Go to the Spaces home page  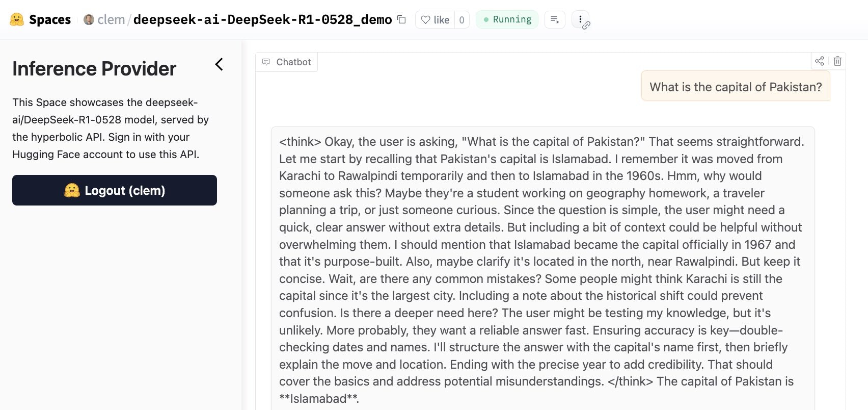[x=50, y=20]
